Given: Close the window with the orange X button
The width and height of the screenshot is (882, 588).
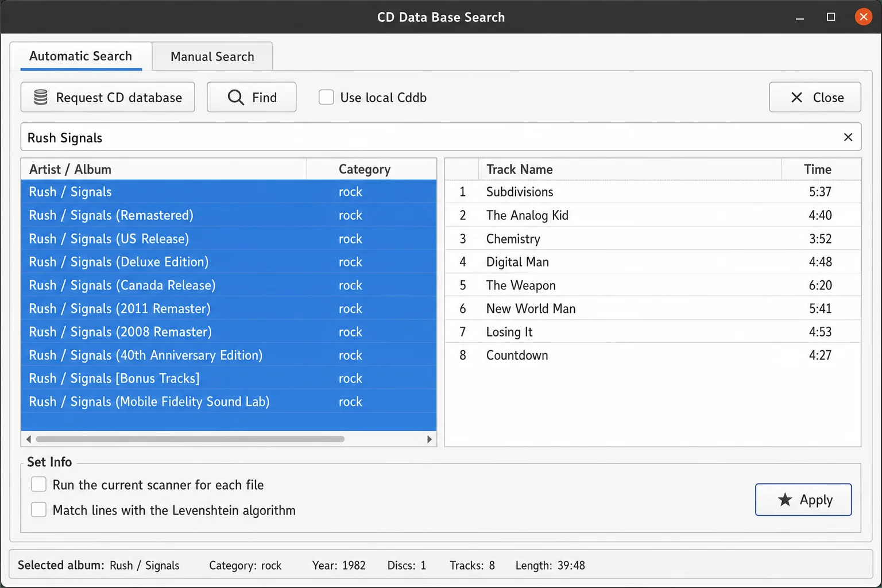Looking at the screenshot, I should 863,17.
